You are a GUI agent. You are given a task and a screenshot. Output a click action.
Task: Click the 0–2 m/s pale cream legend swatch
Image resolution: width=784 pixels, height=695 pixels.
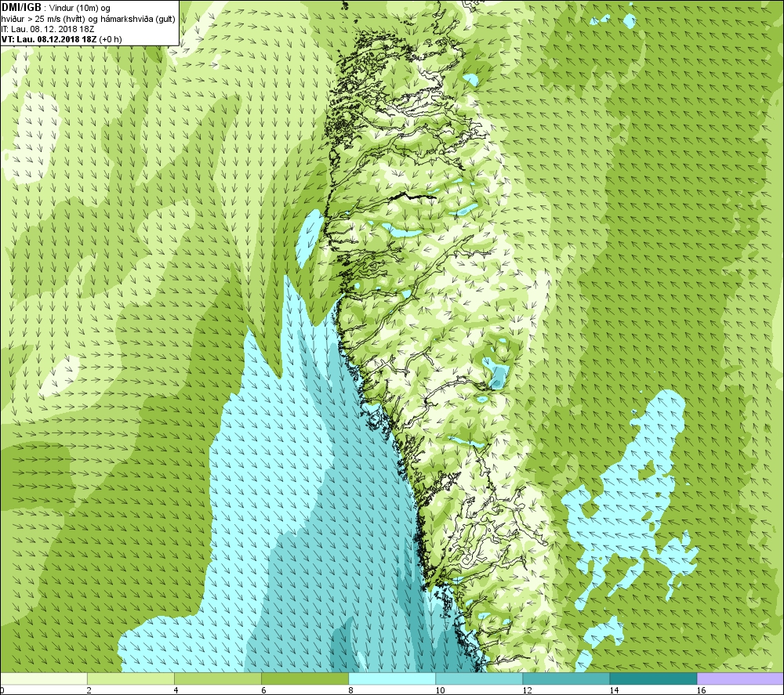pyautogui.click(x=43, y=679)
